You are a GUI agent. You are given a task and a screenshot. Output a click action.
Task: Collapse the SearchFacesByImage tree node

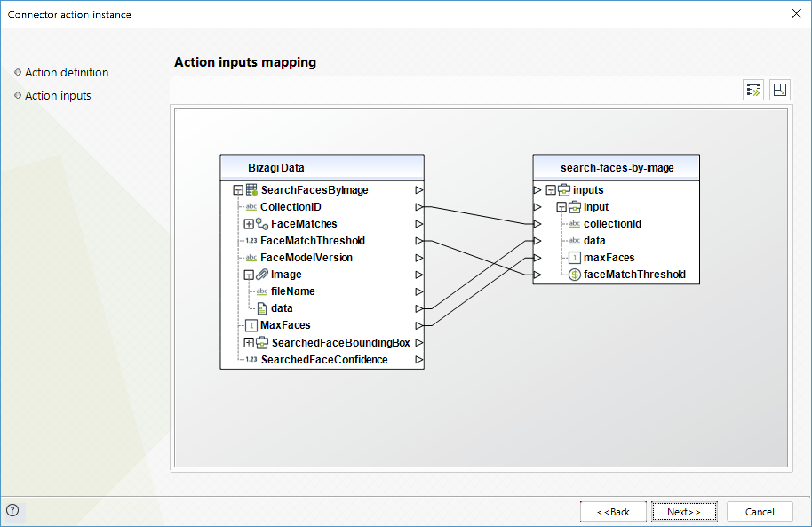pos(238,190)
